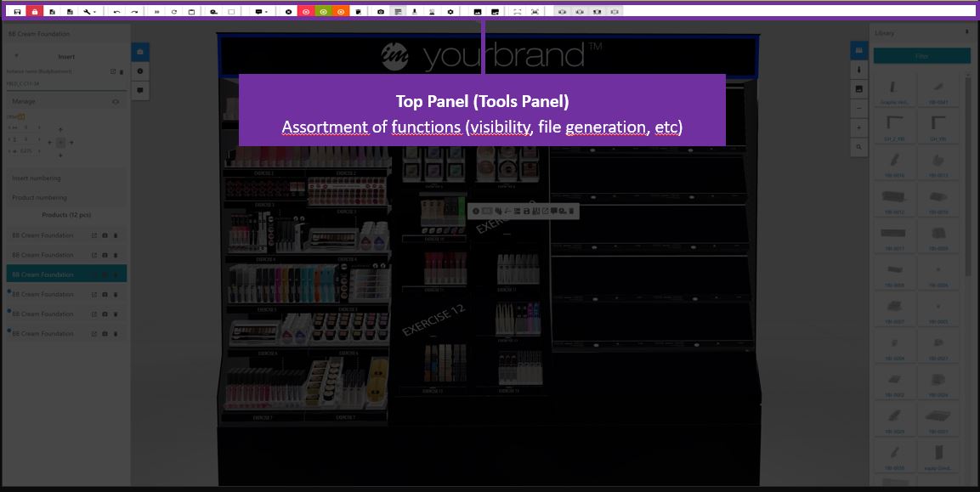The width and height of the screenshot is (980, 492).
Task: Open the wrench tools dropdown
Action: click(x=89, y=12)
